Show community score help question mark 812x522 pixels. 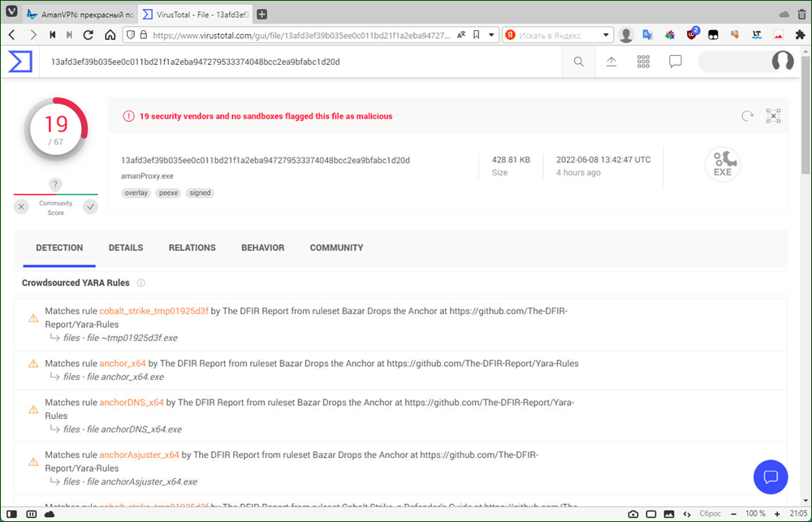pyautogui.click(x=55, y=184)
